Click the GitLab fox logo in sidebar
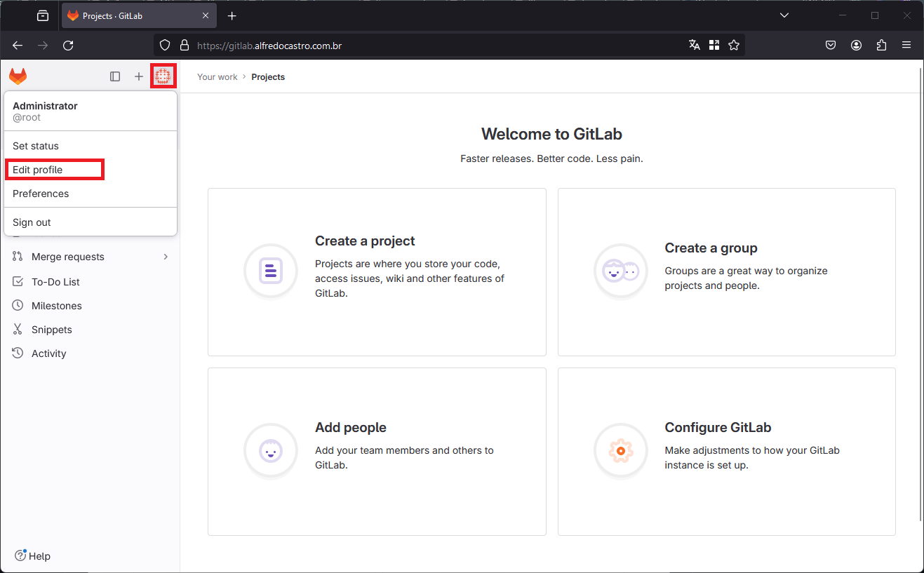 18,76
